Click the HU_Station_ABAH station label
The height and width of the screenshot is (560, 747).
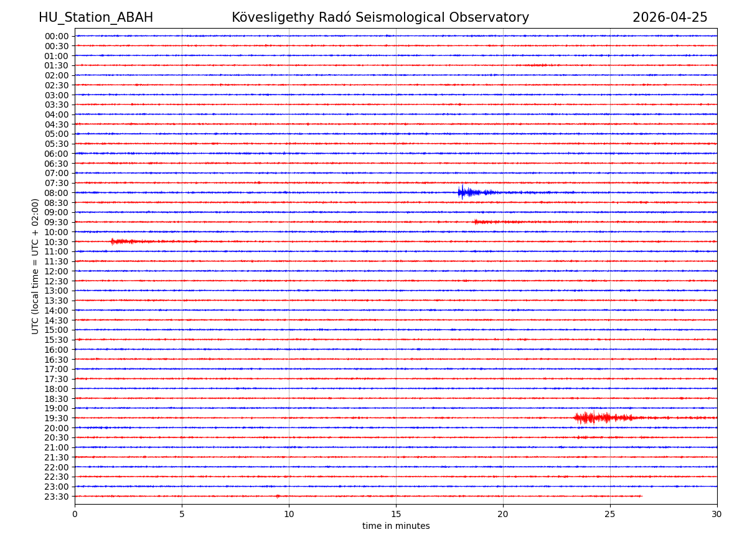click(96, 18)
